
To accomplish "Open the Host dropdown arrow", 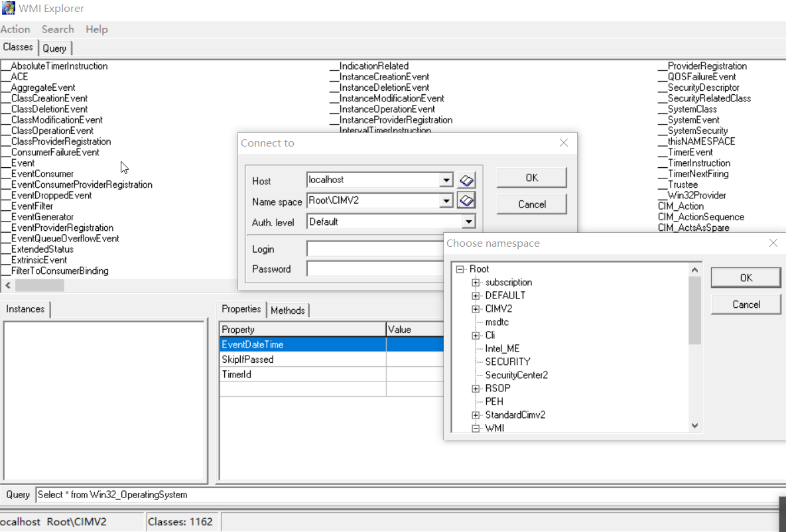I will [446, 180].
